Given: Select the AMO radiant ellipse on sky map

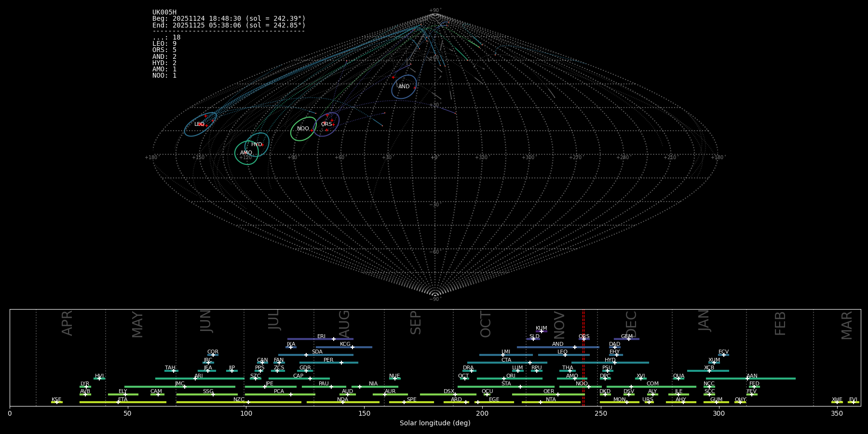Looking at the screenshot, I should (x=246, y=153).
